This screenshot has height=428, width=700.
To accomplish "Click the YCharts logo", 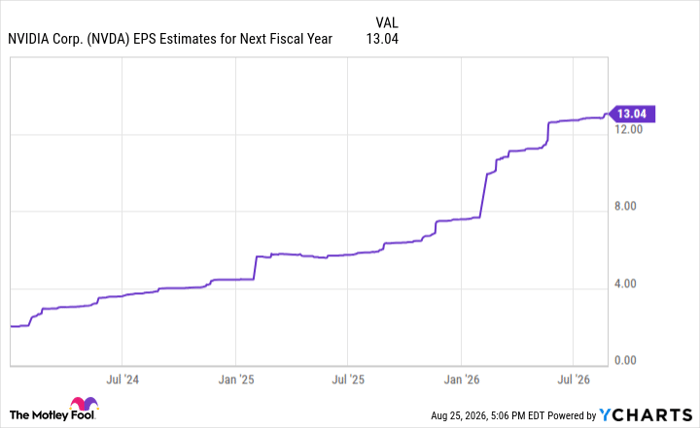I will (x=646, y=415).
